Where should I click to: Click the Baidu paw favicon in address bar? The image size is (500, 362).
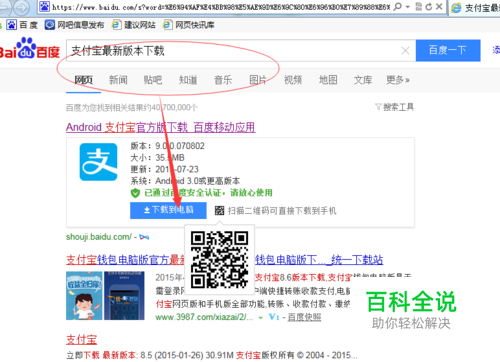[x=44, y=7]
